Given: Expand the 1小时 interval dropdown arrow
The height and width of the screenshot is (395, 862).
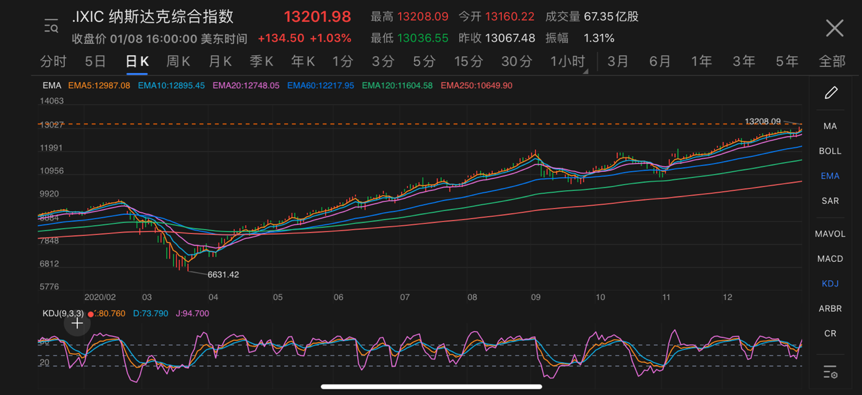Looking at the screenshot, I should 585,71.
